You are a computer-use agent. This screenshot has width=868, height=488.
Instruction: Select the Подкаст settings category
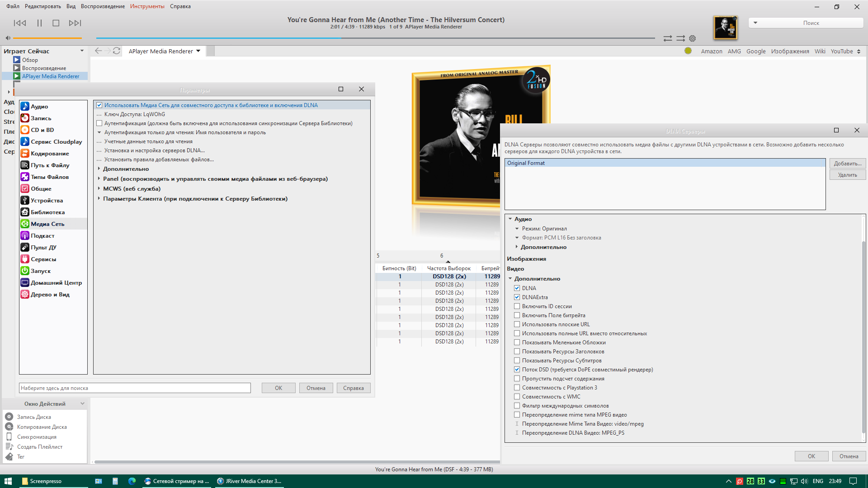coord(42,236)
